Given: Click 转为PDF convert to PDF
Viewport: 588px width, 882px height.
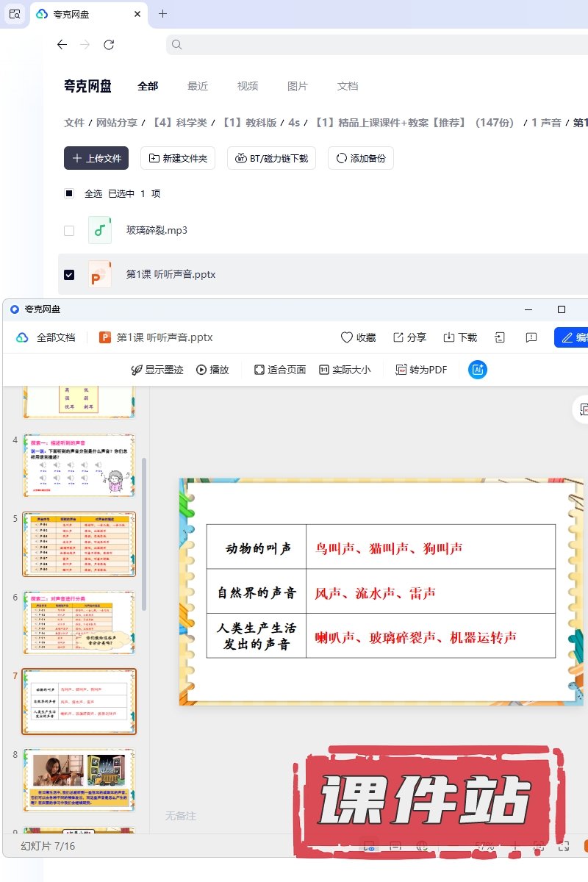Looking at the screenshot, I should pyautogui.click(x=422, y=370).
